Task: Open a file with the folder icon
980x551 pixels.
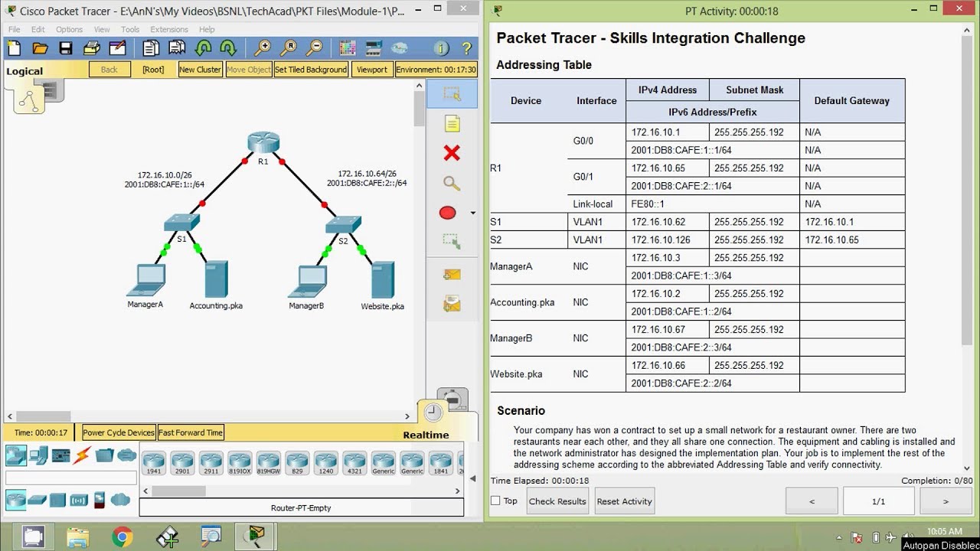Action: click(40, 48)
